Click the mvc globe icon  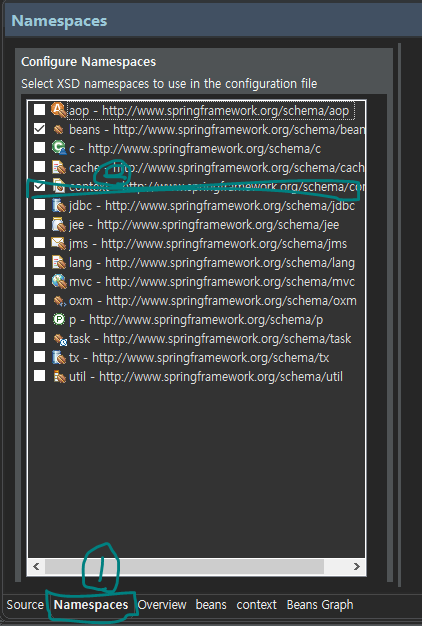(59, 281)
